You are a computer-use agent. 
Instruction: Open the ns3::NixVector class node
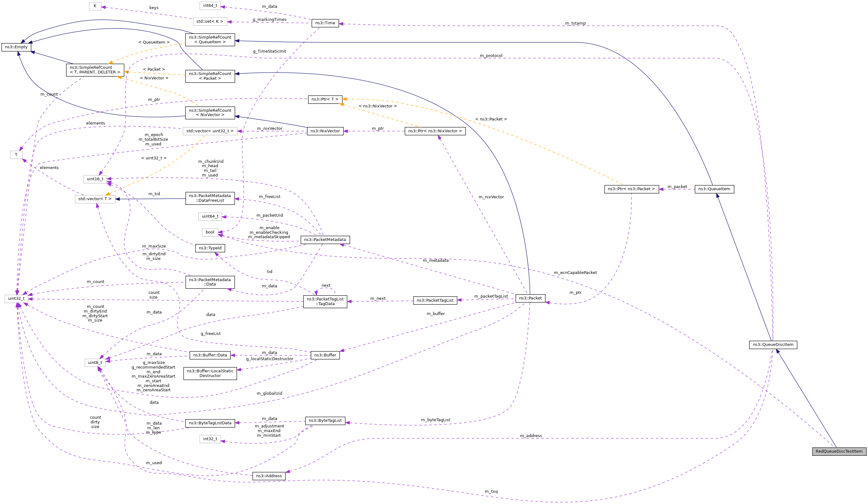[325, 131]
